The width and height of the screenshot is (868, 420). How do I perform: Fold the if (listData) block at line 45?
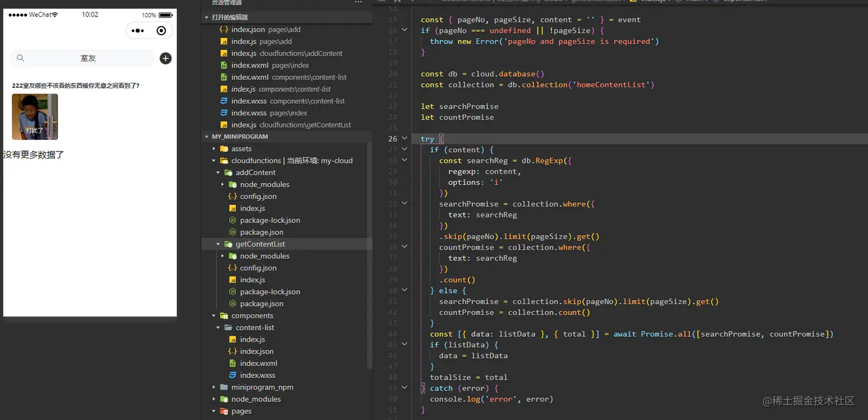[x=405, y=344]
